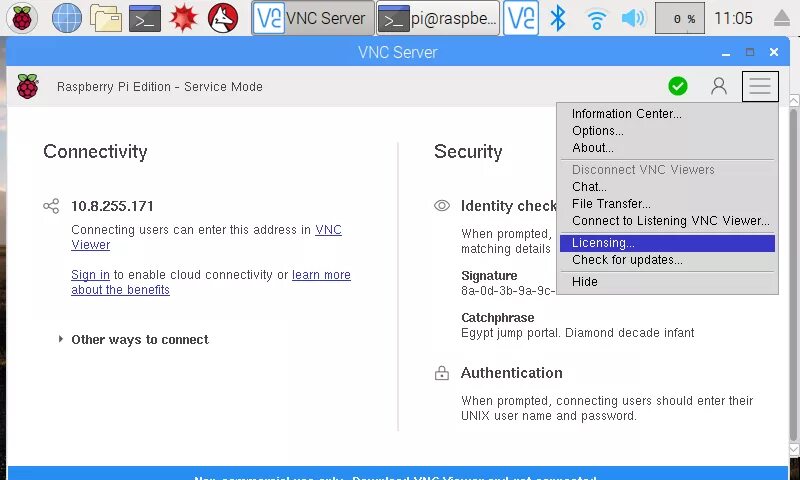800x480 pixels.
Task: Click the Raspberry Pi Edition logo
Action: point(27,86)
